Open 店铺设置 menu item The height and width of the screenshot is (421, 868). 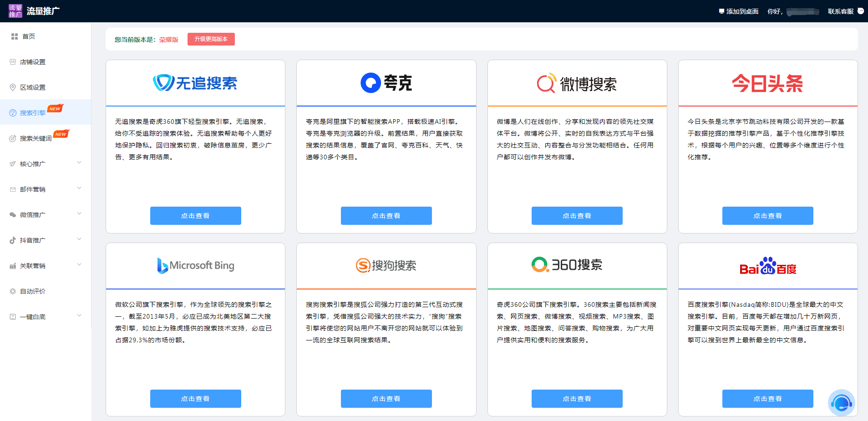tap(46, 62)
